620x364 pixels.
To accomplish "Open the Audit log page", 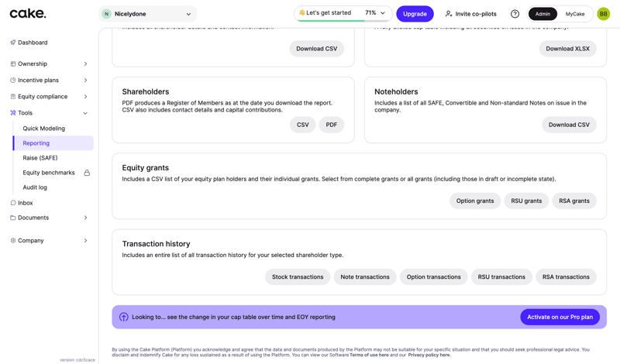I will [x=35, y=187].
